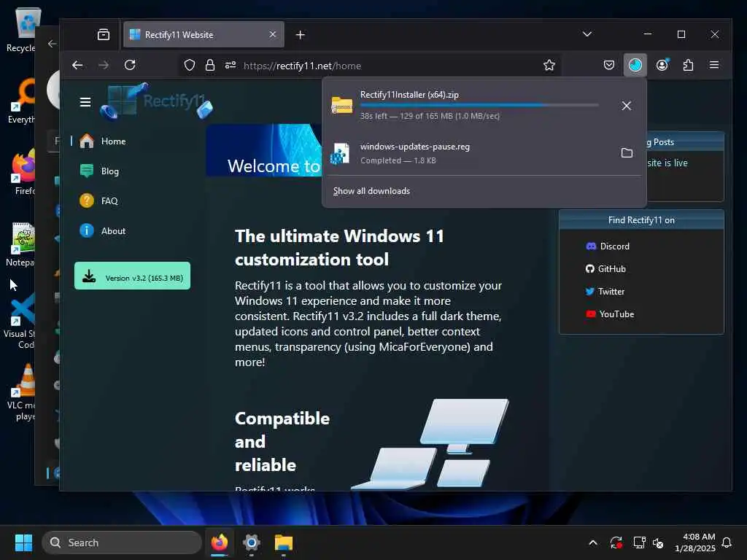Viewport: 747px width, 560px height.
Task: Open the tracking protection shield icon
Action: click(190, 65)
